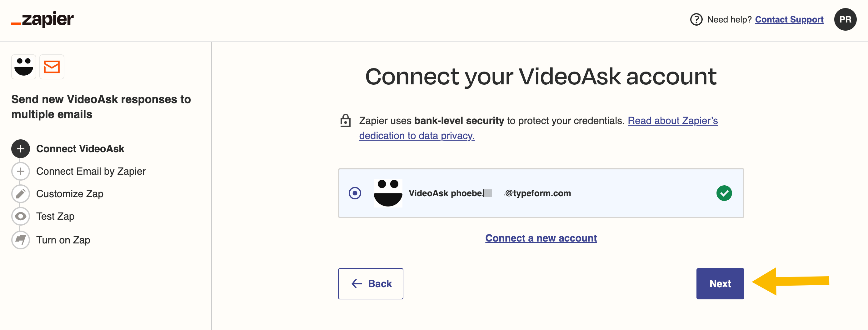Click the Turn on Zap flag icon
Image resolution: width=868 pixels, height=330 pixels.
coord(21,240)
